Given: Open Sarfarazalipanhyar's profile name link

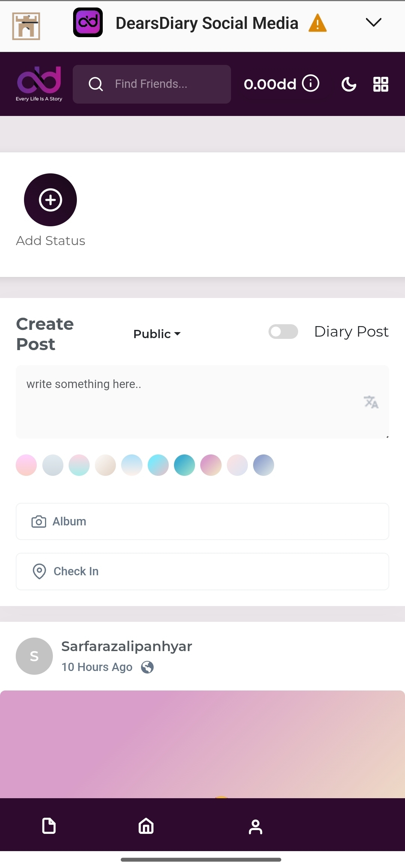Looking at the screenshot, I should pyautogui.click(x=126, y=646).
